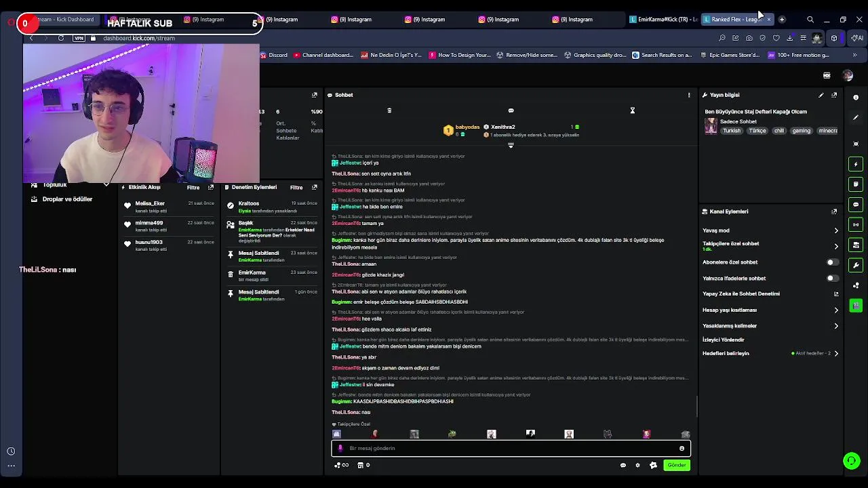The image size is (868, 488).
Task: Click babyodas in chat leaderboard
Action: pyautogui.click(x=467, y=127)
